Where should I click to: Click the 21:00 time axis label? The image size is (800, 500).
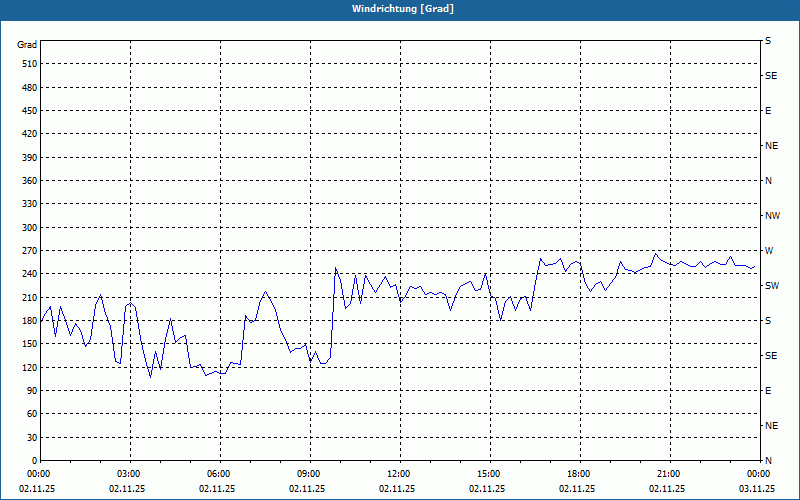(x=670, y=474)
